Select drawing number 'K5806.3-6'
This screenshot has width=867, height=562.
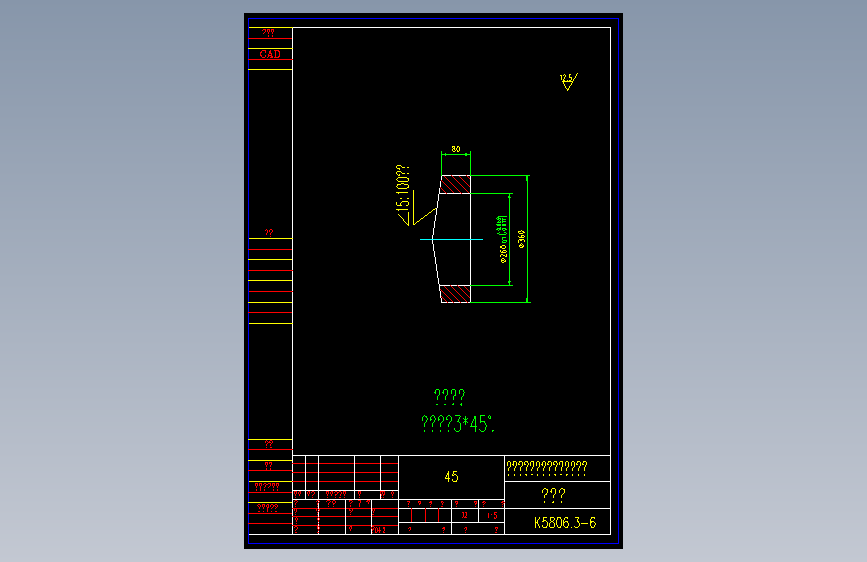565,523
